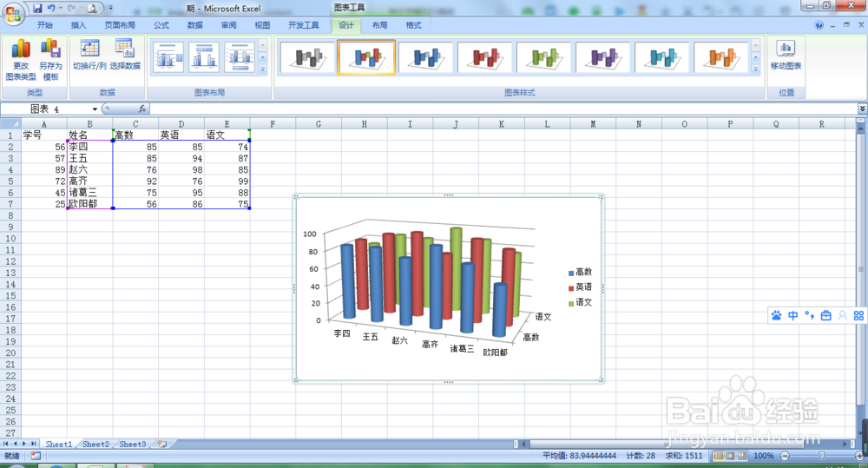Open IME toolbox icon
This screenshot has height=468, width=868.
tap(826, 315)
